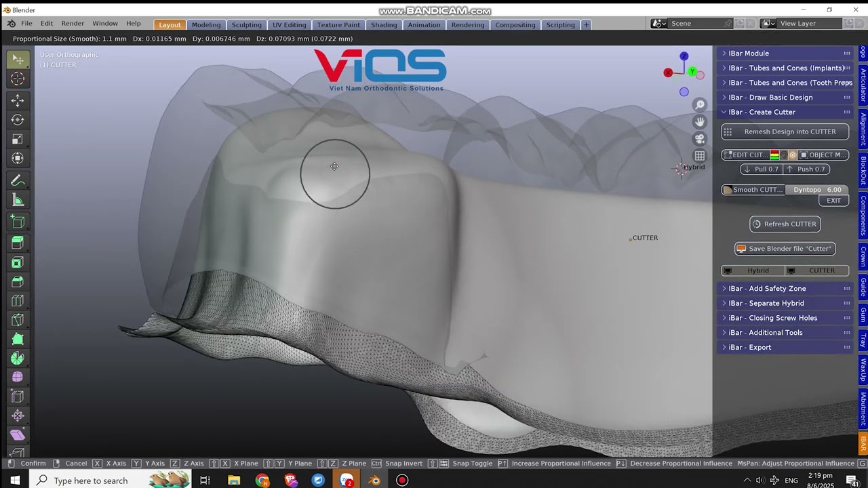The height and width of the screenshot is (488, 868).
Task: Choose the Spin tool
Action: pos(18,359)
